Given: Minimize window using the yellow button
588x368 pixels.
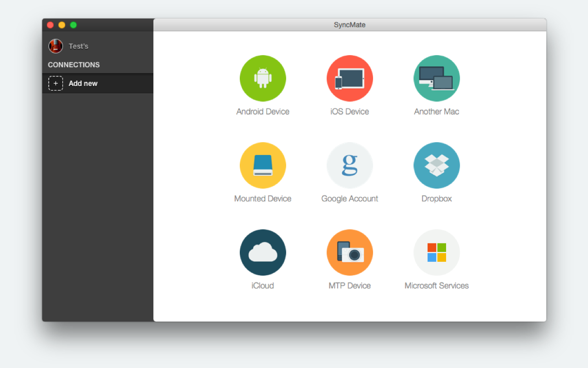Looking at the screenshot, I should click(x=62, y=25).
